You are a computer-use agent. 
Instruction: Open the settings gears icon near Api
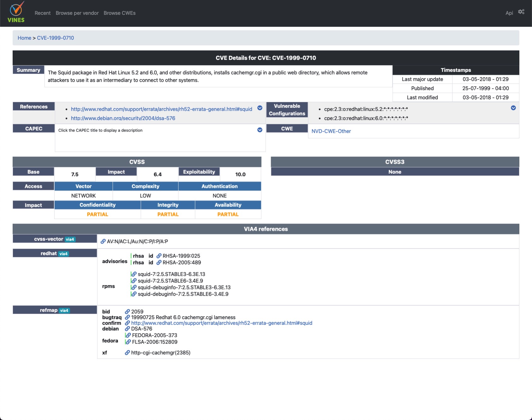pyautogui.click(x=521, y=12)
